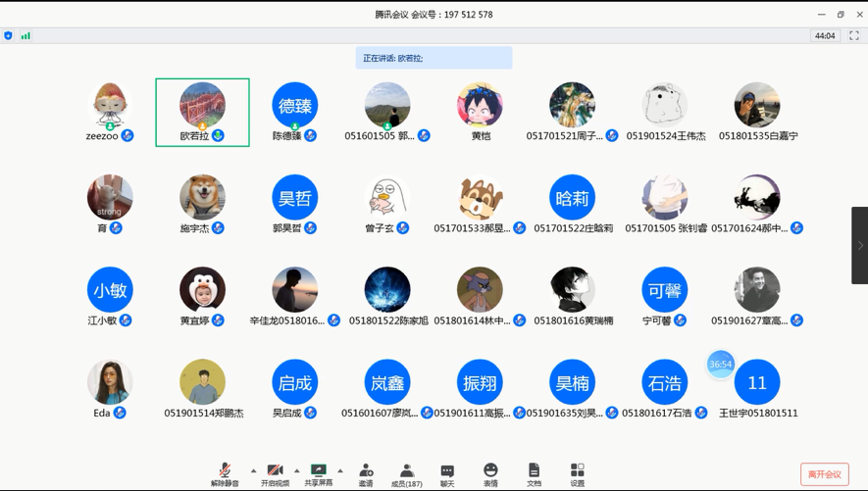Go to next participant page arrow

pyautogui.click(x=860, y=245)
